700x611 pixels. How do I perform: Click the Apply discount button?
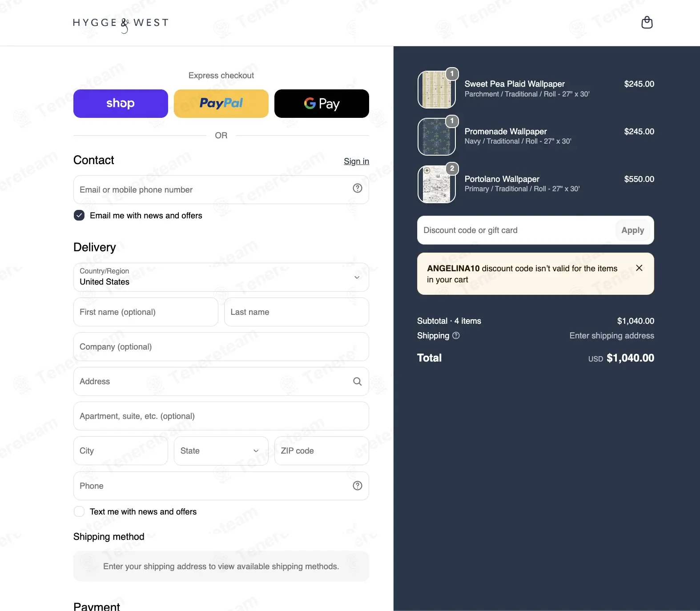[633, 230]
